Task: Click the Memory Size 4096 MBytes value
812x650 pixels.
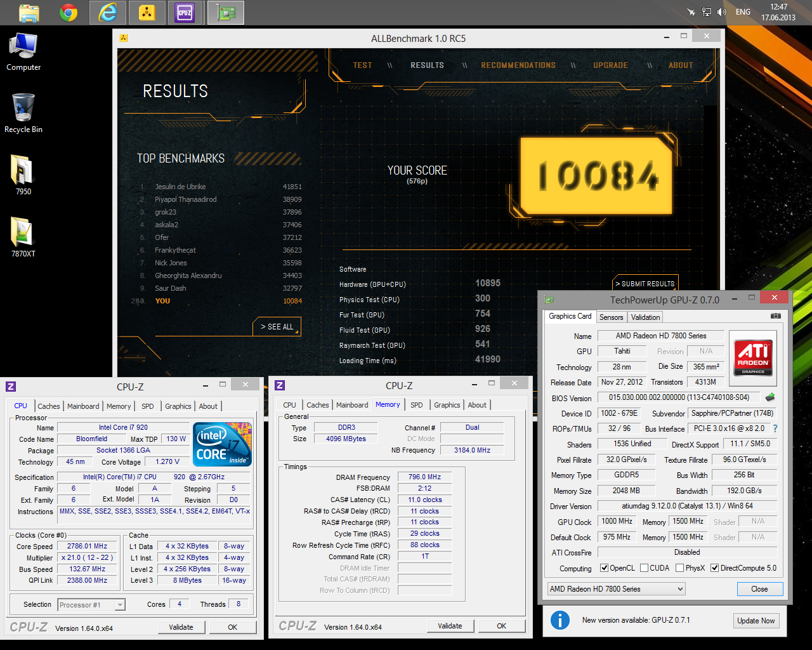Action: click(346, 439)
